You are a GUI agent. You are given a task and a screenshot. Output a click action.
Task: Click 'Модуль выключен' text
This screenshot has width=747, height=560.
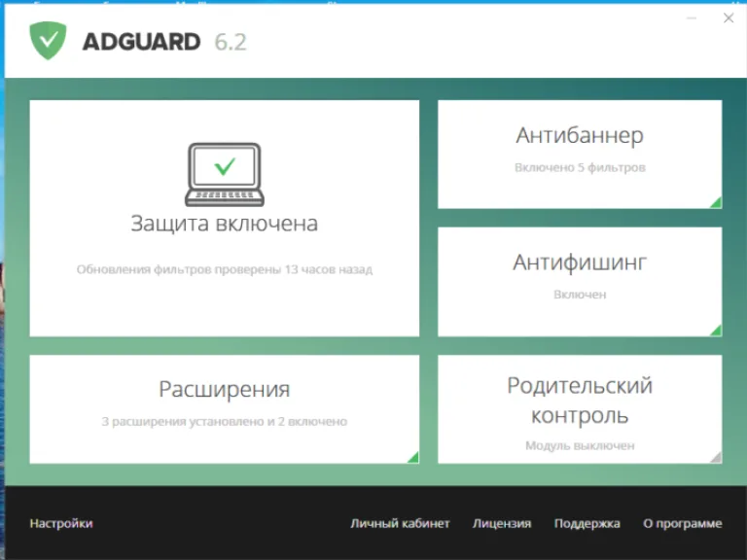[580, 445]
